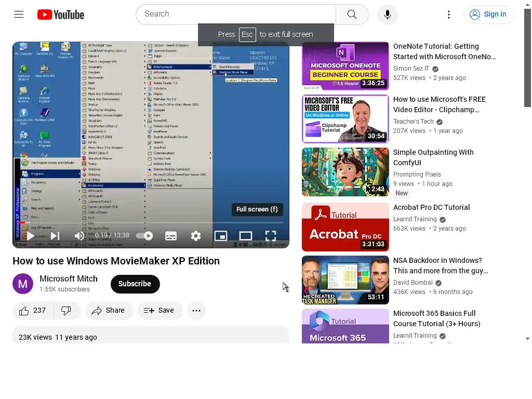
Task: Open more actions ellipsis under video
Action: 196,311
